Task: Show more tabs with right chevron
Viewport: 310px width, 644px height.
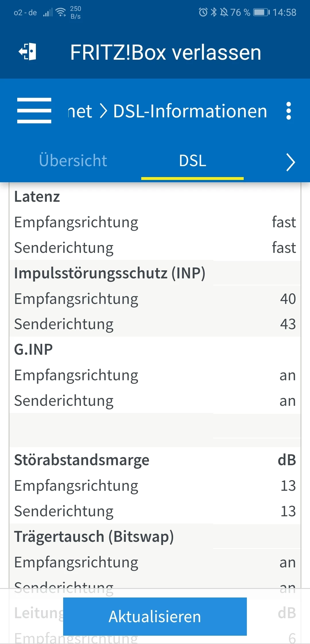Action: (x=290, y=162)
